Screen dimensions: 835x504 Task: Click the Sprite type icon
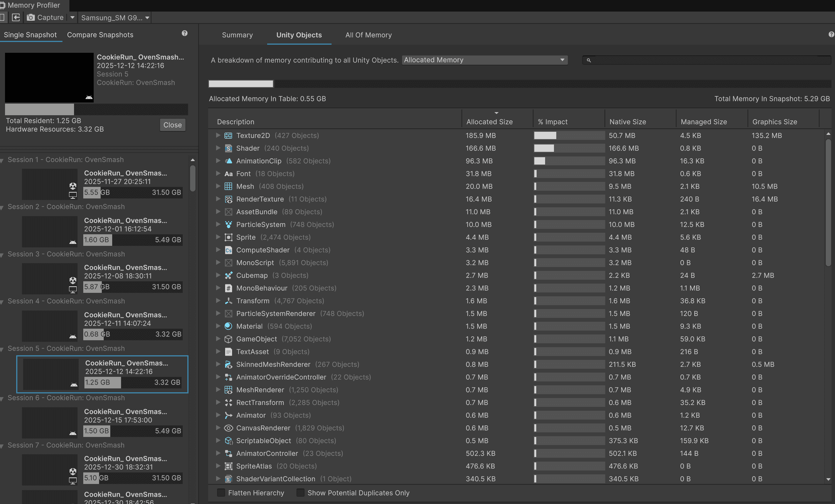tap(228, 237)
